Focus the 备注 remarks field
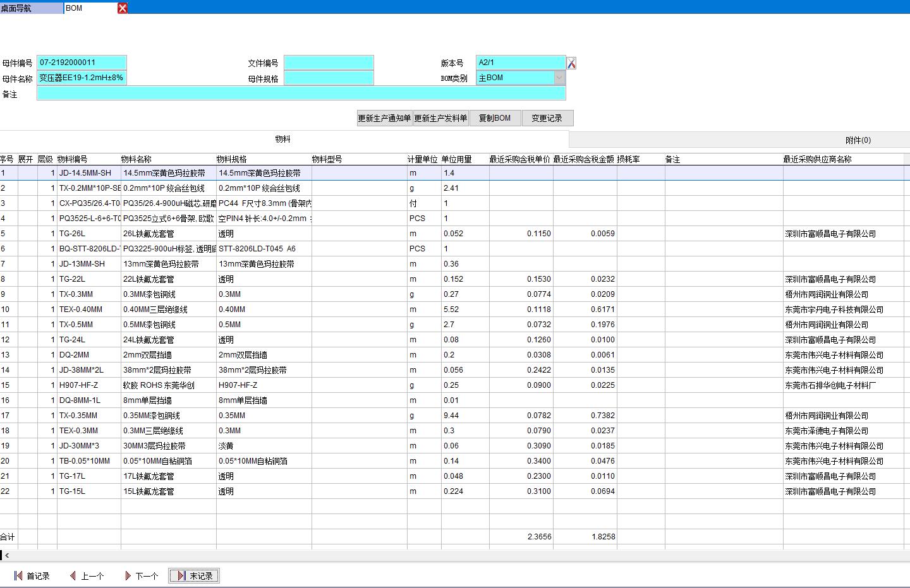This screenshot has width=910, height=588. click(x=301, y=93)
